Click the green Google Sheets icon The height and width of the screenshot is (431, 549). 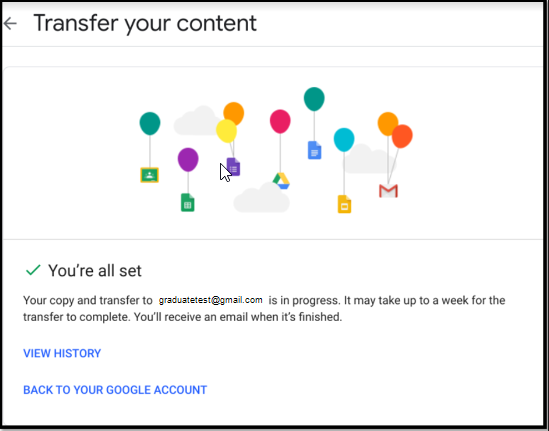pos(188,203)
